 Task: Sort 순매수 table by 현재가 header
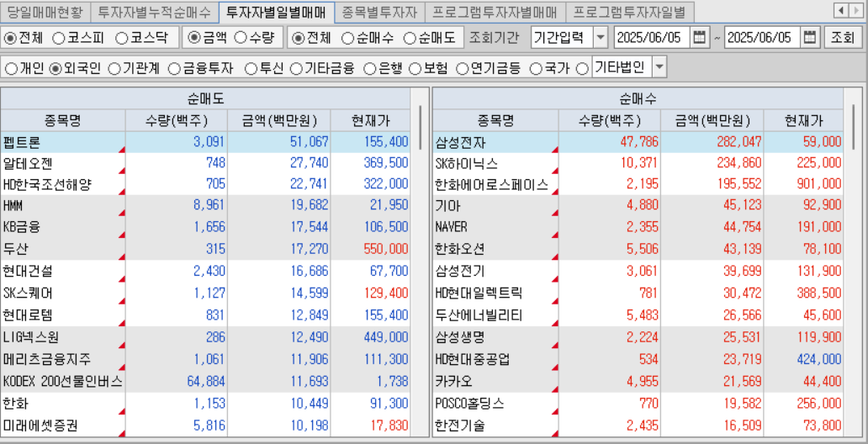pos(803,121)
